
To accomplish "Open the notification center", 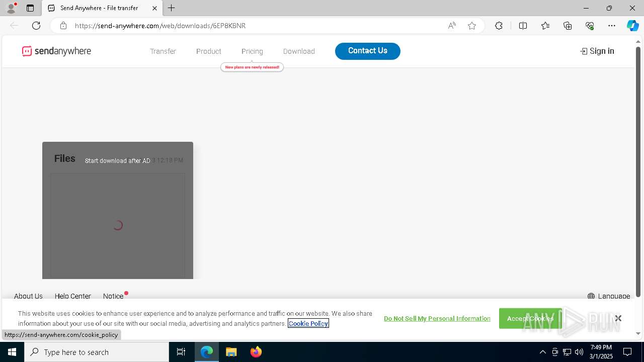I will click(627, 352).
